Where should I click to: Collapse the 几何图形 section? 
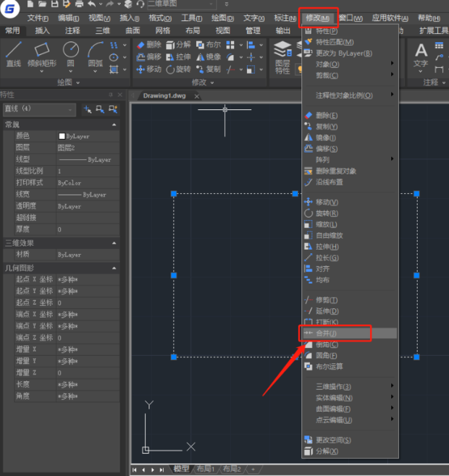pyautogui.click(x=114, y=268)
